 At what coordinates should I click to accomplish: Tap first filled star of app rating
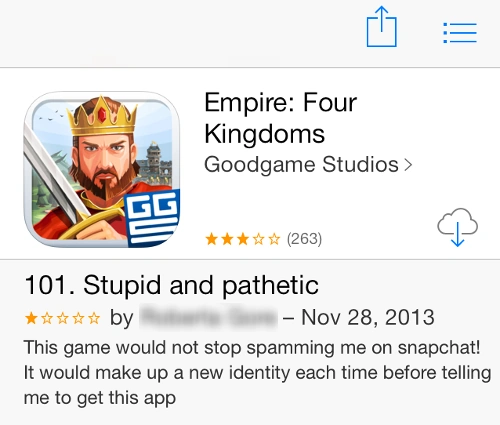point(211,239)
